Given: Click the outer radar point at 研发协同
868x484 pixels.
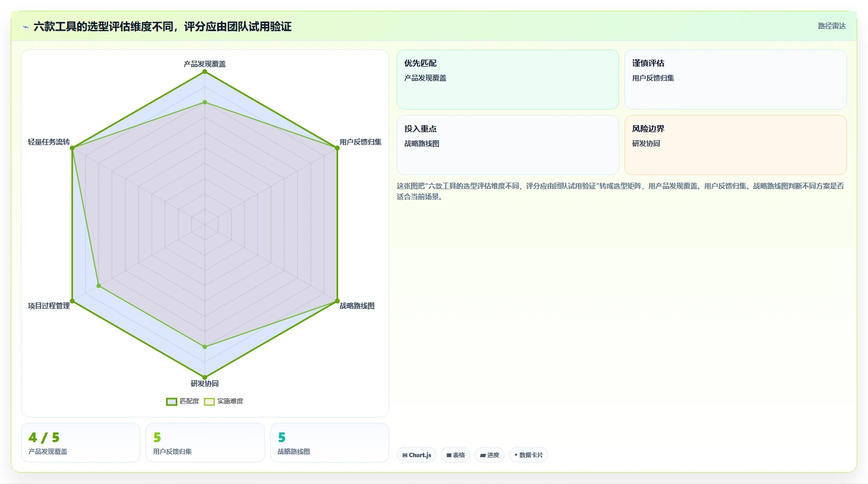Looking at the screenshot, I should coord(205,377).
